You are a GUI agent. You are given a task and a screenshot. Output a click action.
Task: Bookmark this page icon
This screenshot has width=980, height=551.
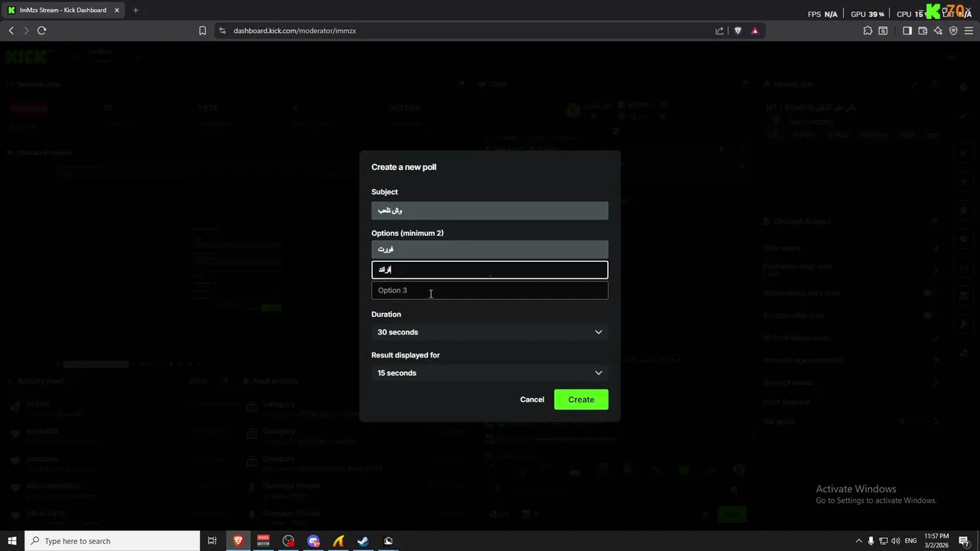tap(202, 31)
